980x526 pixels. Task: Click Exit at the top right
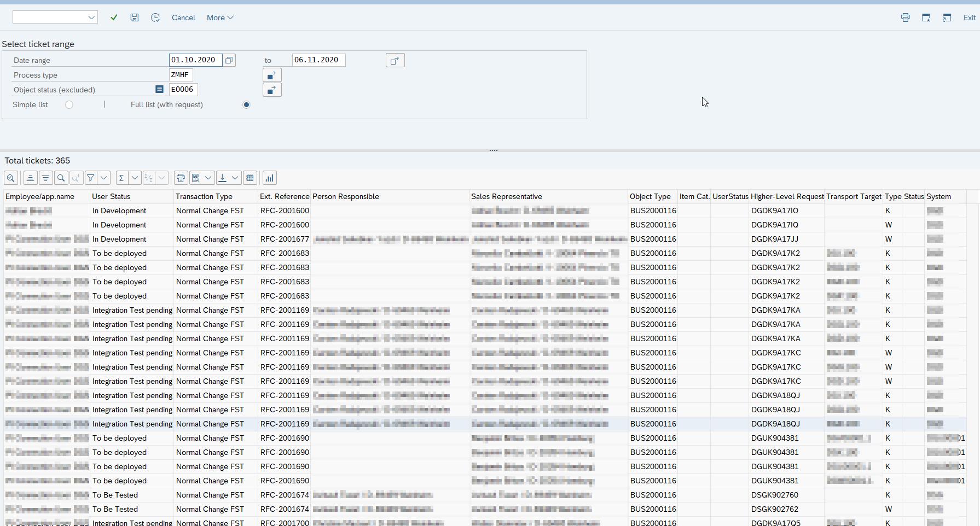(x=969, y=17)
